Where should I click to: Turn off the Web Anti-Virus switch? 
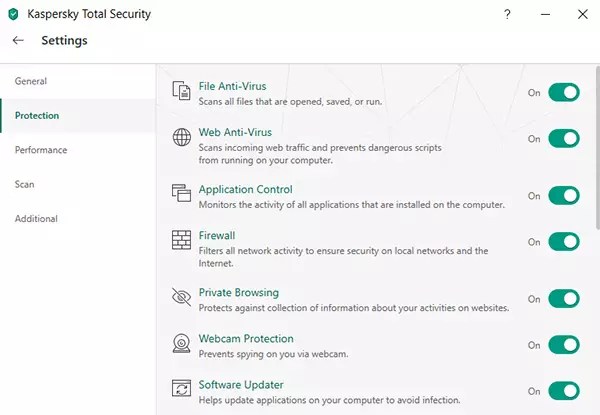point(563,138)
